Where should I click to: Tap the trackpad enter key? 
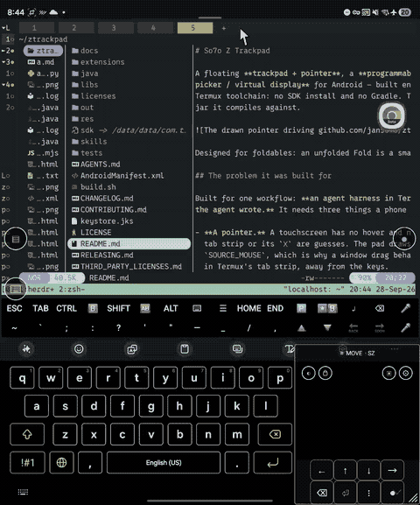click(x=346, y=493)
